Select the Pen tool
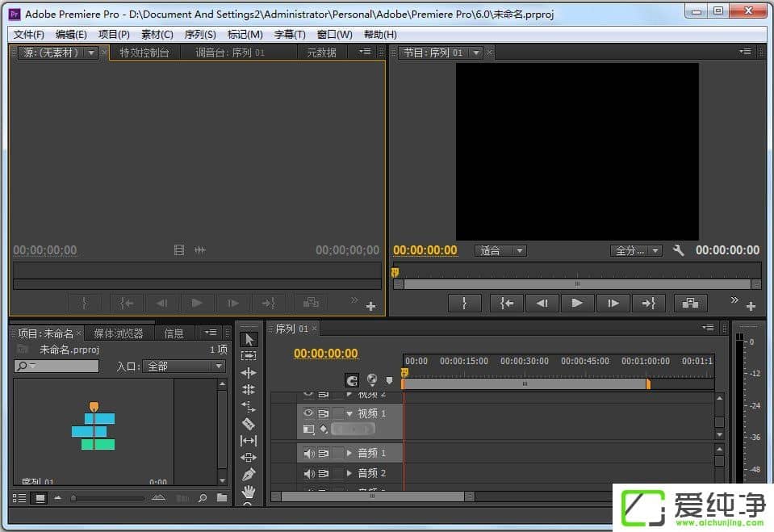This screenshot has width=774, height=532. 249,474
